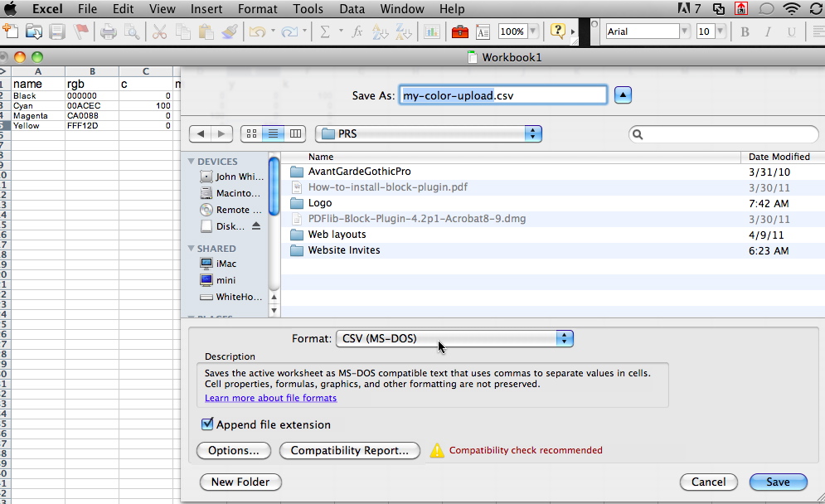
Task: Click the AutoSum sigma icon
Action: [x=325, y=31]
